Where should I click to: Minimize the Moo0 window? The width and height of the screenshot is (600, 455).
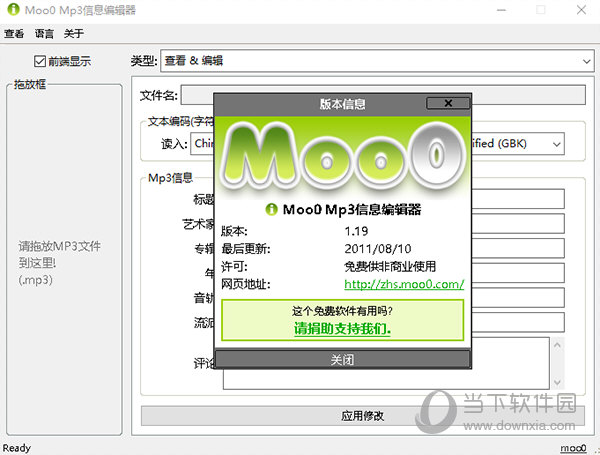(502, 10)
